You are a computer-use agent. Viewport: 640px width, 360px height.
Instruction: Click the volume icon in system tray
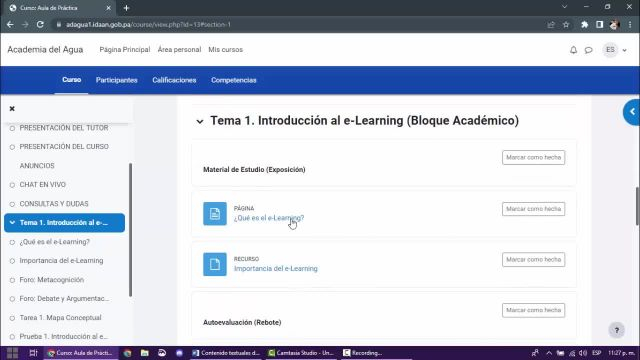point(583,353)
